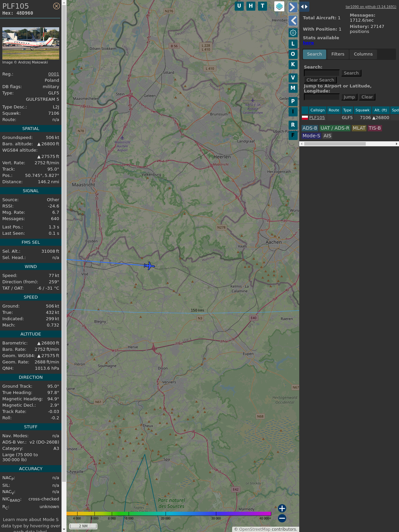This screenshot has width=399, height=532.
Task: Expand sidebar with the right chevron
Action: [293, 7]
